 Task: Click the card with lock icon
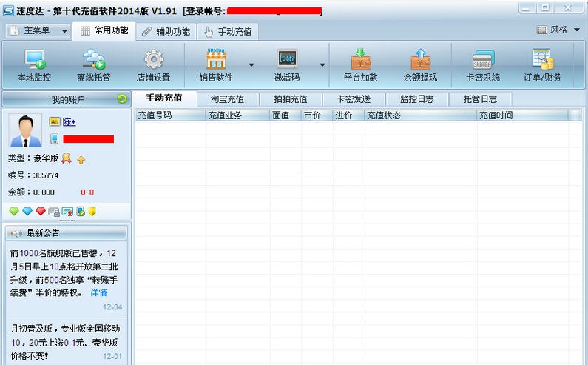click(x=54, y=212)
